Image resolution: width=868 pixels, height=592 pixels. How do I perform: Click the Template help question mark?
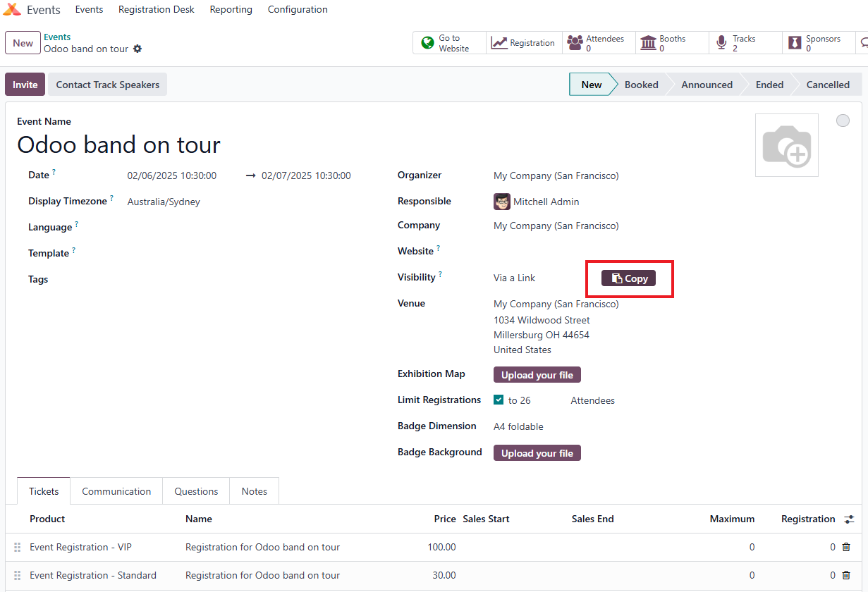pos(73,250)
